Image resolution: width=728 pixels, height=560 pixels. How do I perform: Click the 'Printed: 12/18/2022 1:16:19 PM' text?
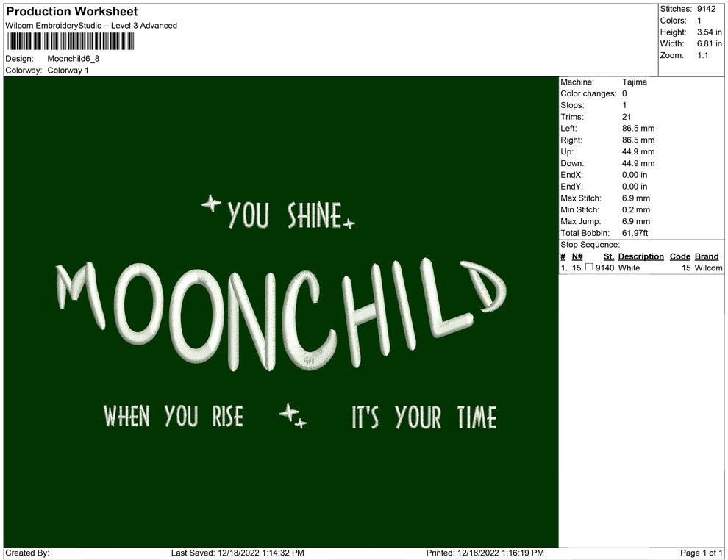tap(485, 553)
